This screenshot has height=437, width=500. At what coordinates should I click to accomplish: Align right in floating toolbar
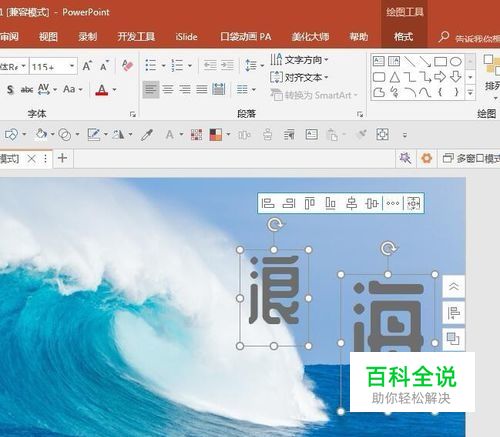pos(289,203)
